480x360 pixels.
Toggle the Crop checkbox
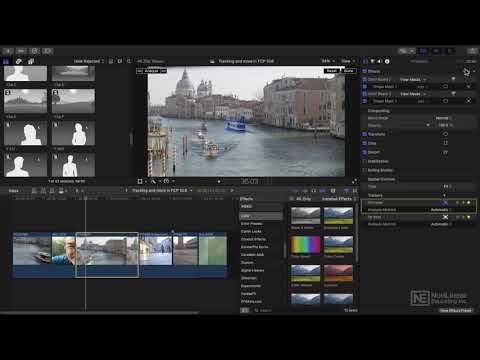pos(365,143)
